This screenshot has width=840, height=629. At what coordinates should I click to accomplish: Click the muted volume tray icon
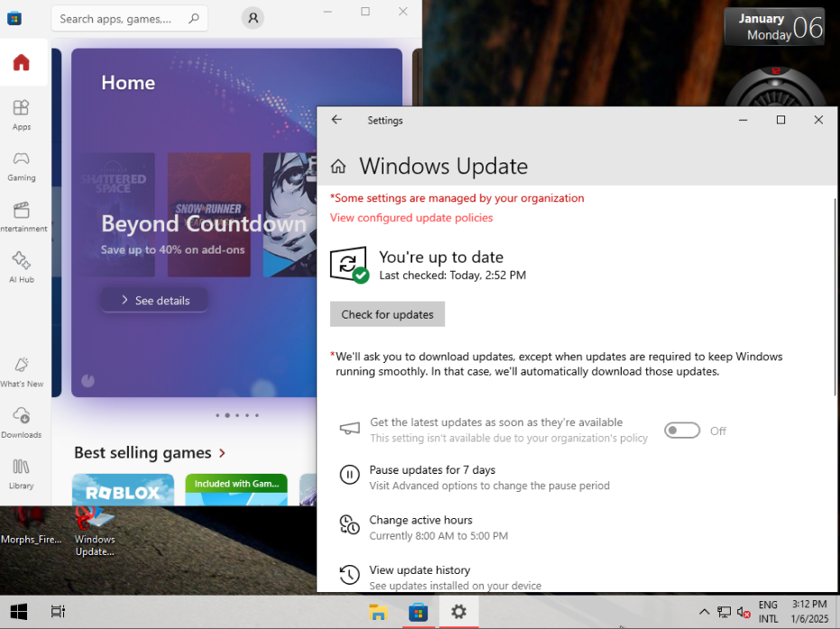[743, 612]
